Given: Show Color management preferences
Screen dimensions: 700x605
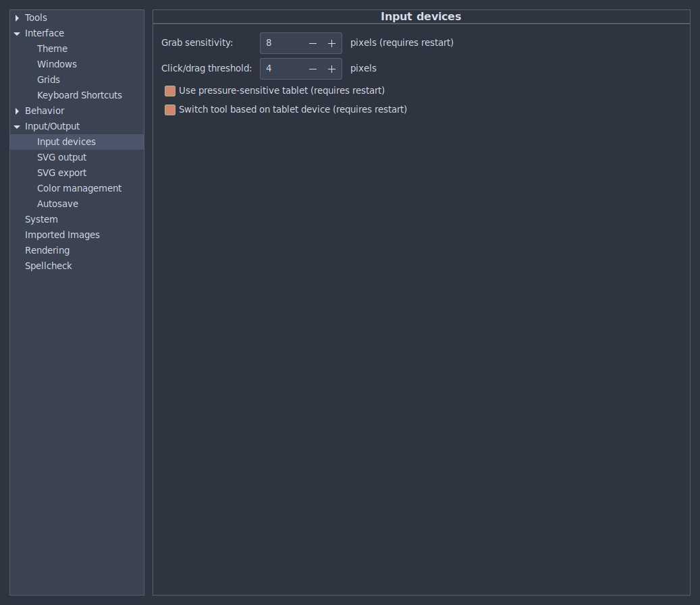Looking at the screenshot, I should click(79, 188).
